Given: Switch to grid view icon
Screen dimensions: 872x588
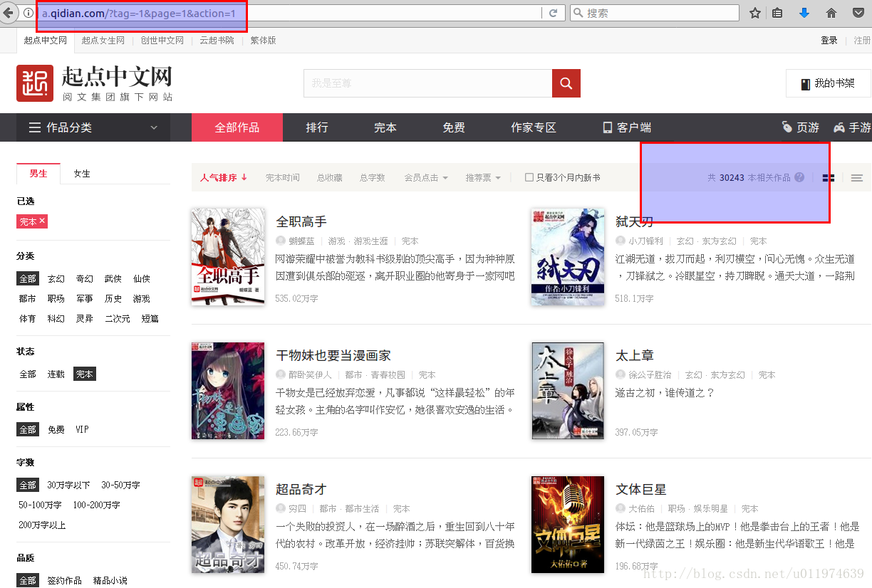Looking at the screenshot, I should [x=828, y=178].
